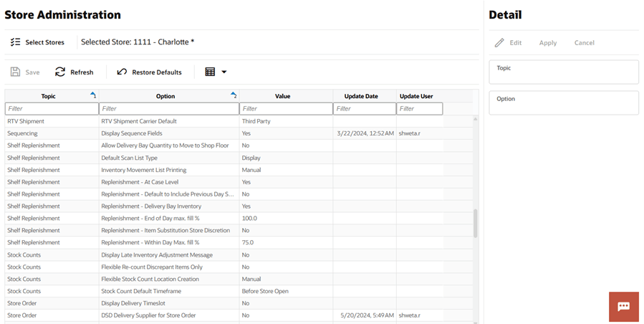Click the Edit pencil icon in Detail
This screenshot has height=324, width=644.
(499, 42)
